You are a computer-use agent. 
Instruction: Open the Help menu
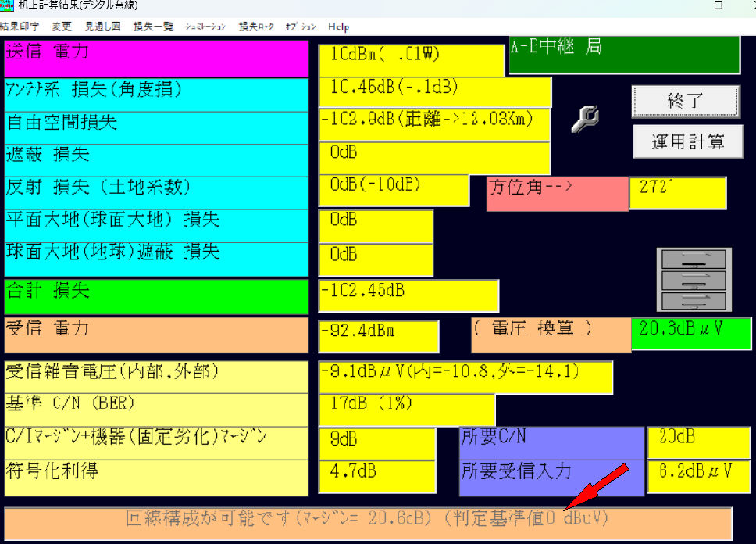click(339, 27)
